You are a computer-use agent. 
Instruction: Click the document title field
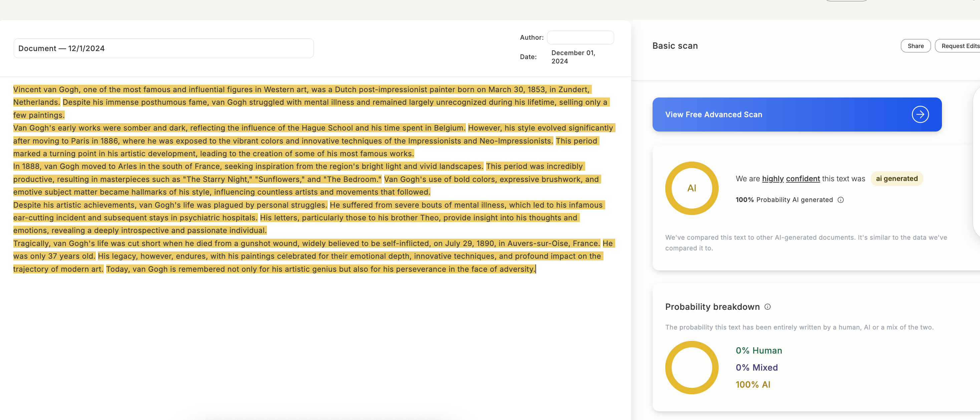click(x=164, y=48)
